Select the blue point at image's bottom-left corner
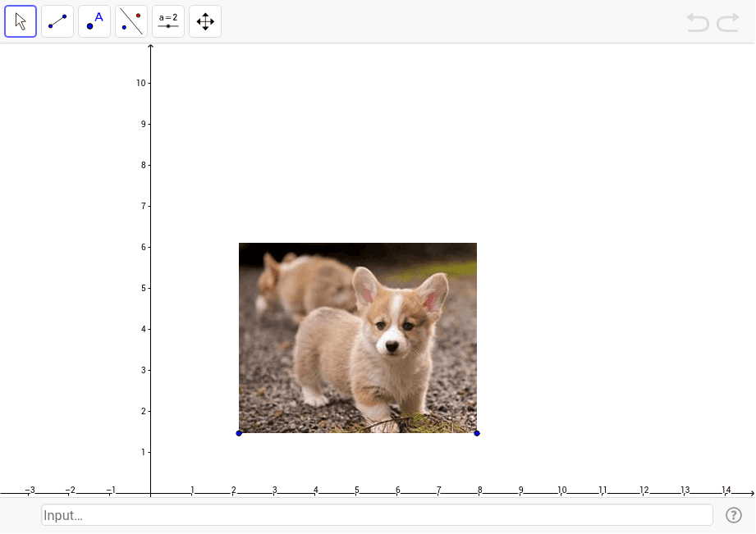Viewport: 756px width, 534px height. coord(239,433)
